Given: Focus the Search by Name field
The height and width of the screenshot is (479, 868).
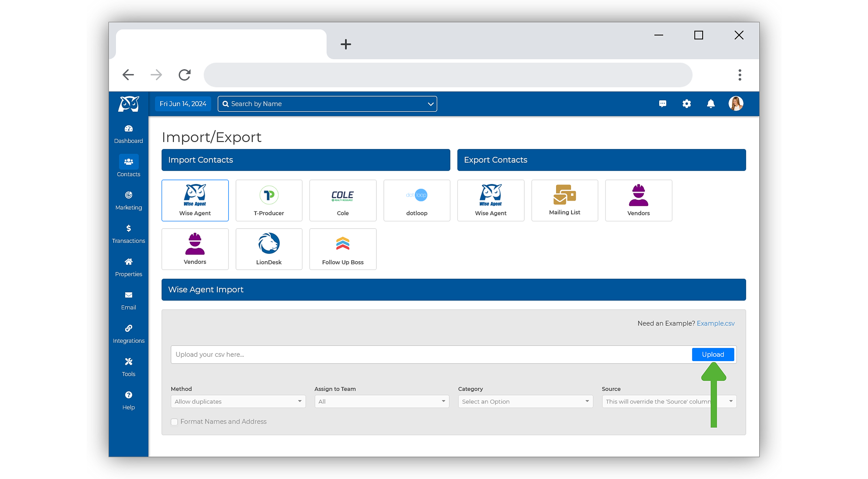Looking at the screenshot, I should [x=327, y=104].
